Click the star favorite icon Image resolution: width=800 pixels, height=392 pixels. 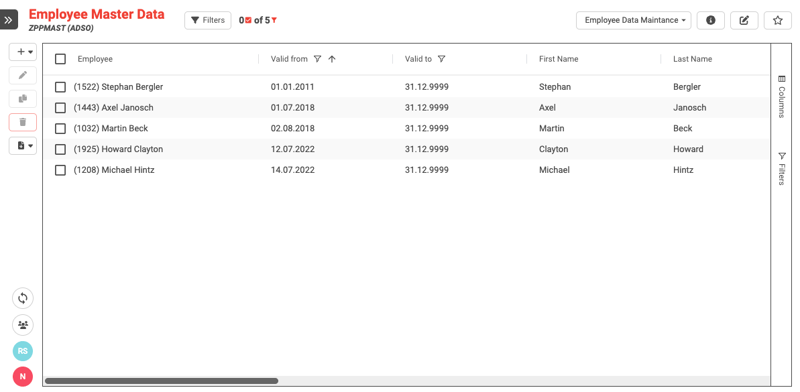pos(778,20)
